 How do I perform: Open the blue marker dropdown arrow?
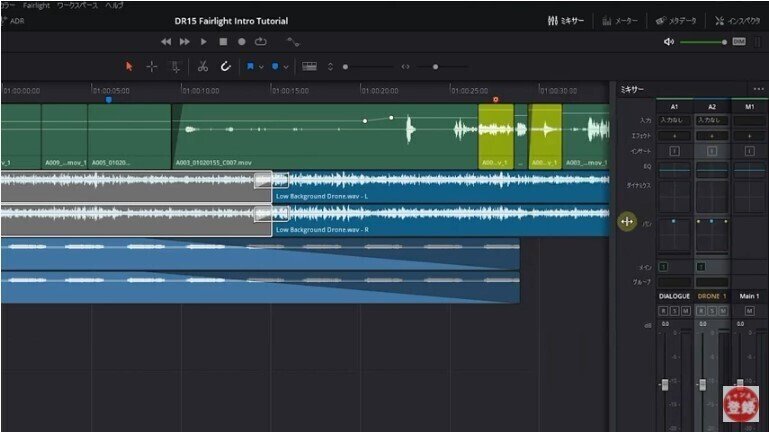(x=286, y=67)
